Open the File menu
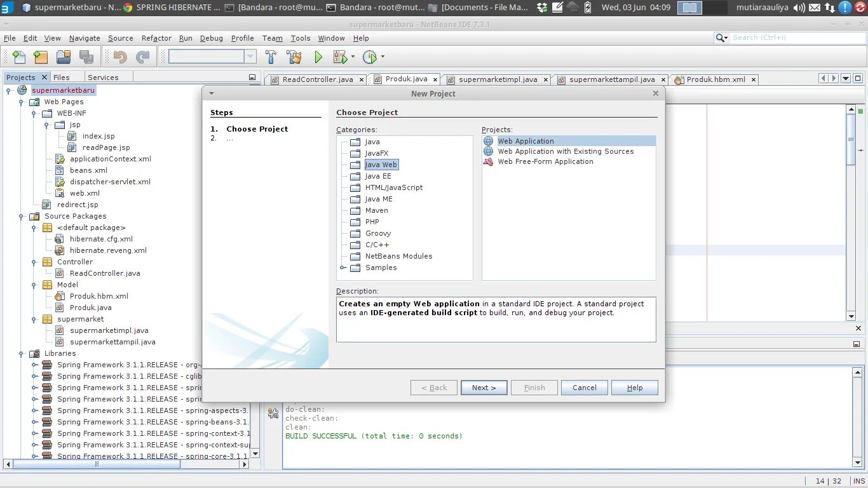The width and height of the screenshot is (868, 488). tap(10, 38)
